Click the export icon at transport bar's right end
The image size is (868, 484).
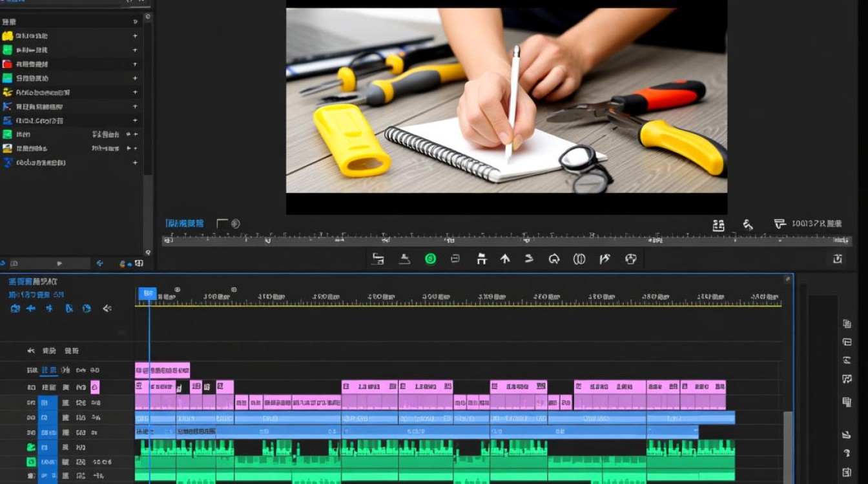[837, 259]
